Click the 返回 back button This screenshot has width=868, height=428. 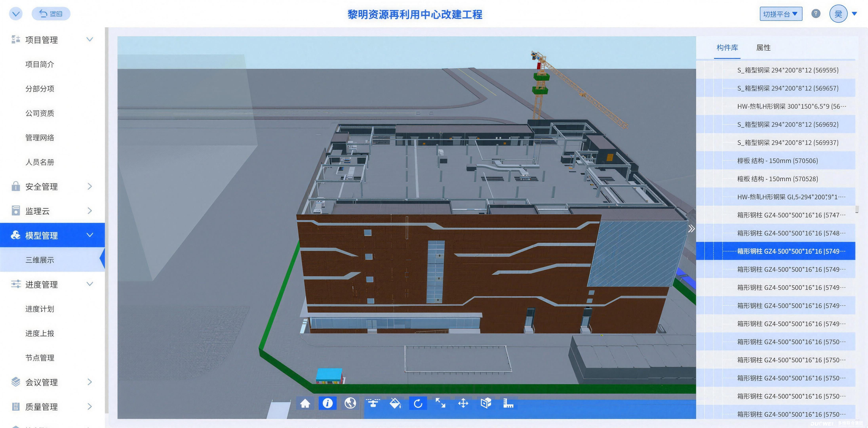point(51,13)
